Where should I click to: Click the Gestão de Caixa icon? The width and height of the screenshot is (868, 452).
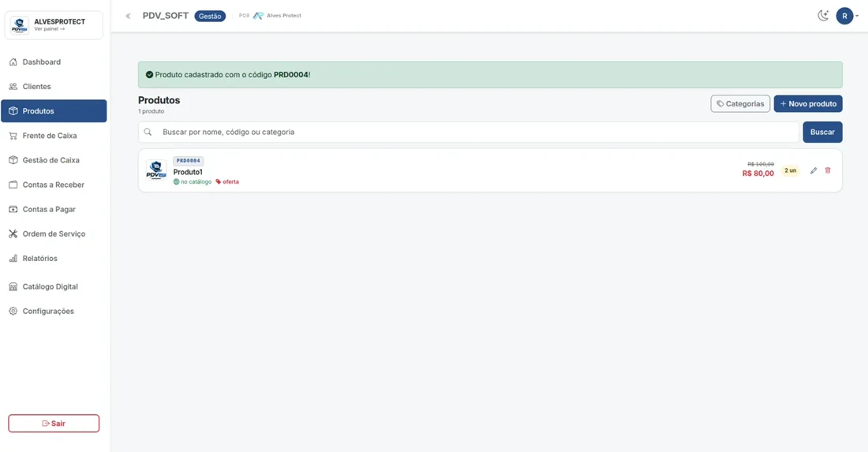tap(13, 160)
